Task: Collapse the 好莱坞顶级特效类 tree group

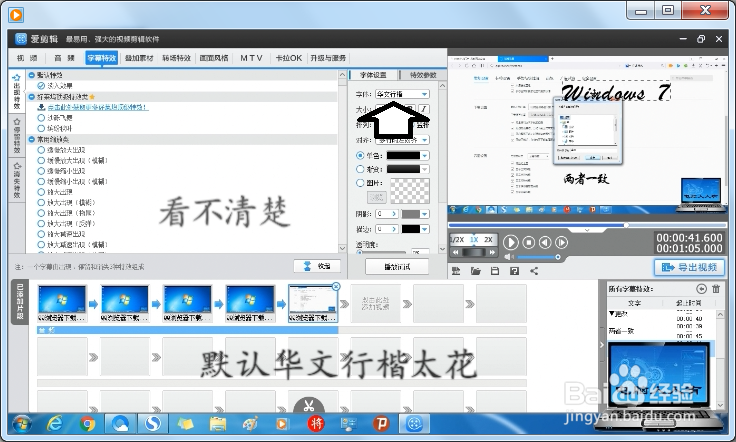Action: point(32,97)
